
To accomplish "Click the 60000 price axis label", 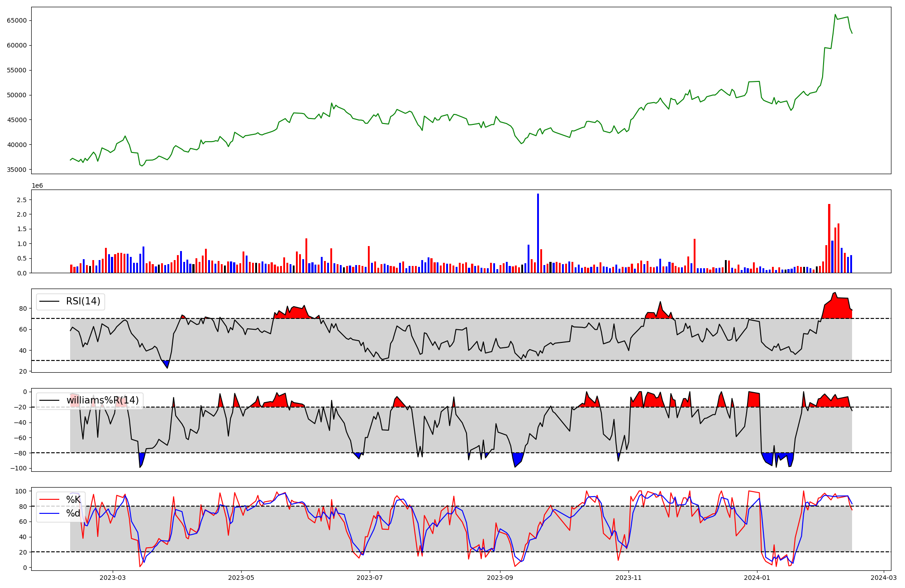I will point(17,45).
